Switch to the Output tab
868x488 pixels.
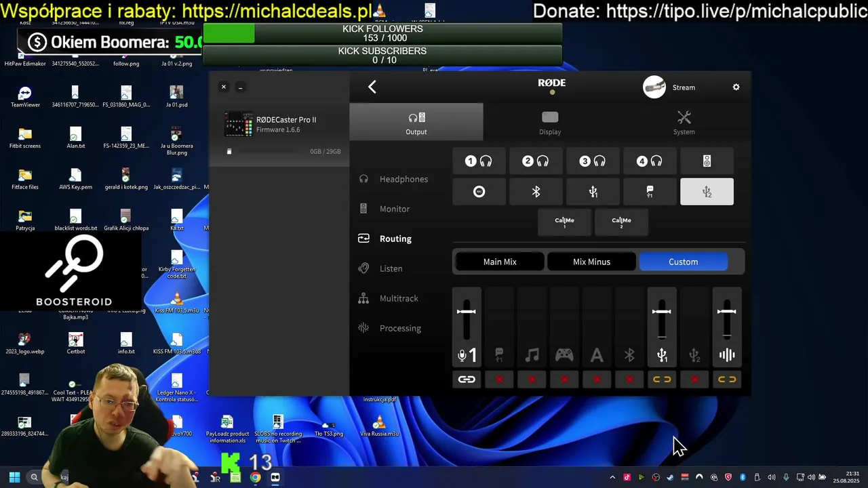click(x=416, y=122)
